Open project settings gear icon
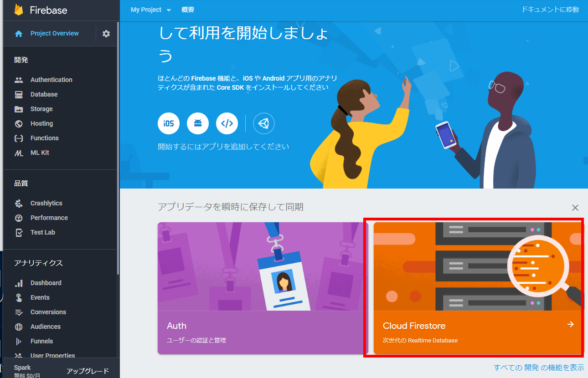The image size is (588, 378). point(106,33)
